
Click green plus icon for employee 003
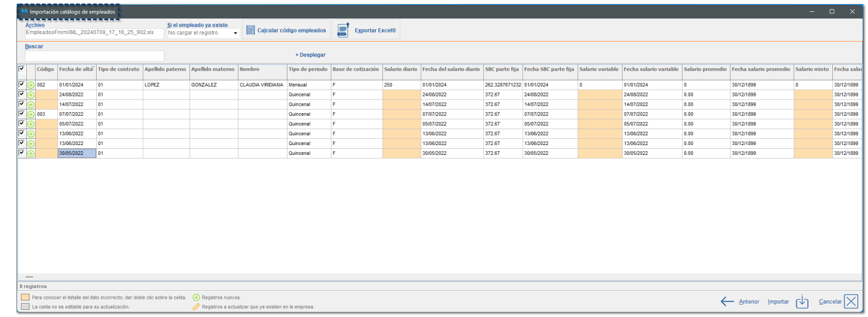point(31,115)
